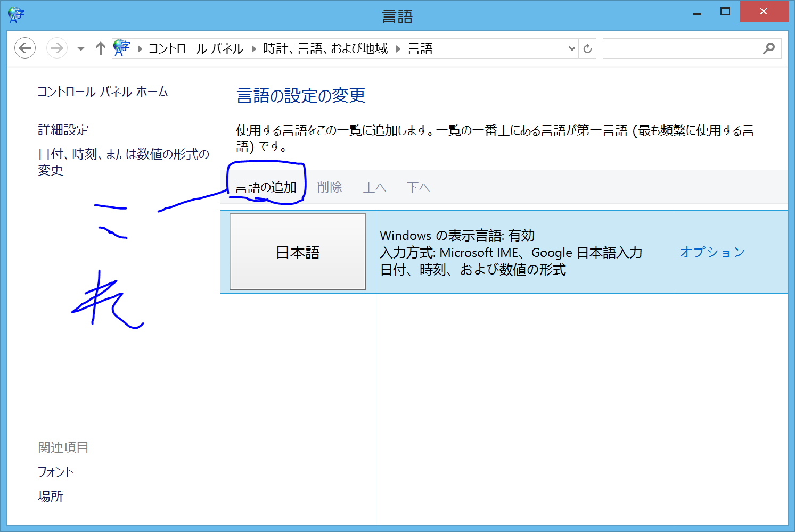This screenshot has height=532, width=795.
Task: Select the 日本語 language tile
Action: pos(298,252)
